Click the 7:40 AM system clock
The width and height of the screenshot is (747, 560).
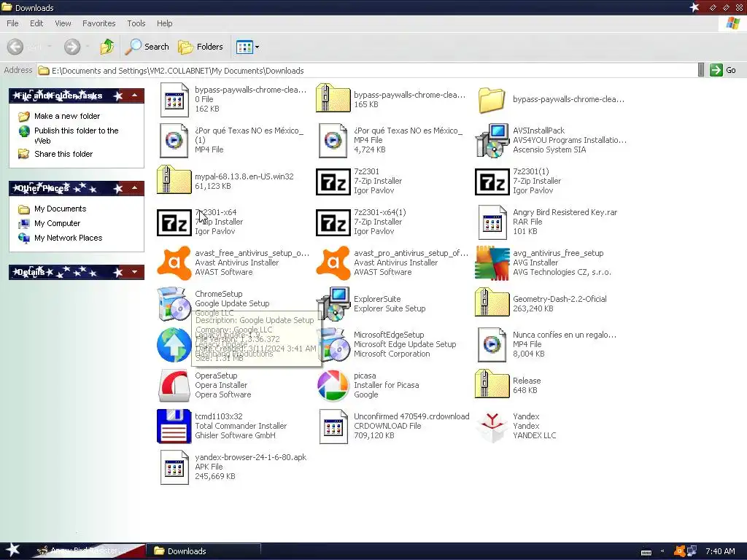pyautogui.click(x=720, y=551)
